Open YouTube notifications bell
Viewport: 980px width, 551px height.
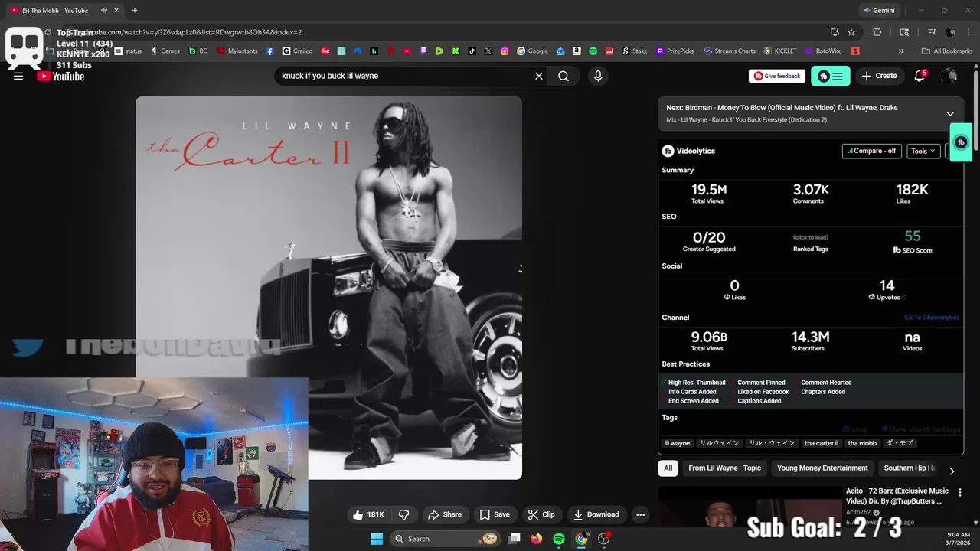(x=920, y=76)
